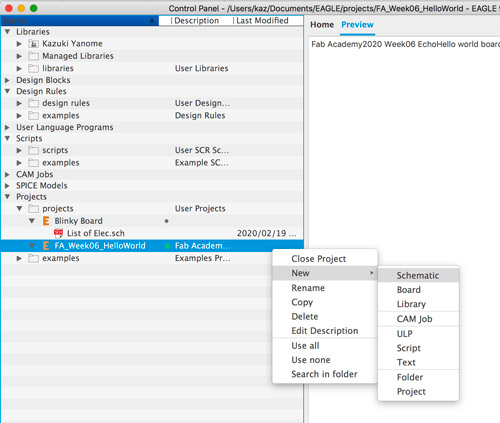Select the FA_Week06_HelloWorld project row
The width and height of the screenshot is (500, 423).
click(152, 246)
